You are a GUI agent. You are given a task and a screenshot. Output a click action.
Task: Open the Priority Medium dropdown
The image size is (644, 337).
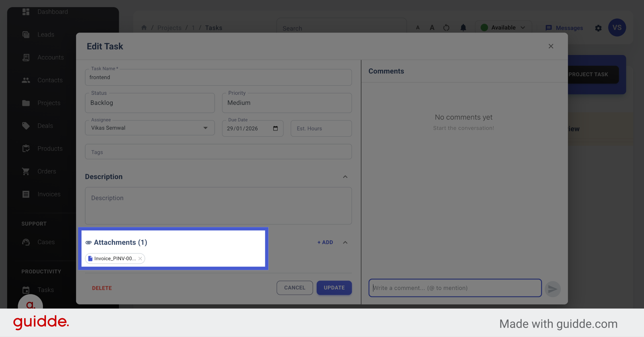[x=287, y=103]
